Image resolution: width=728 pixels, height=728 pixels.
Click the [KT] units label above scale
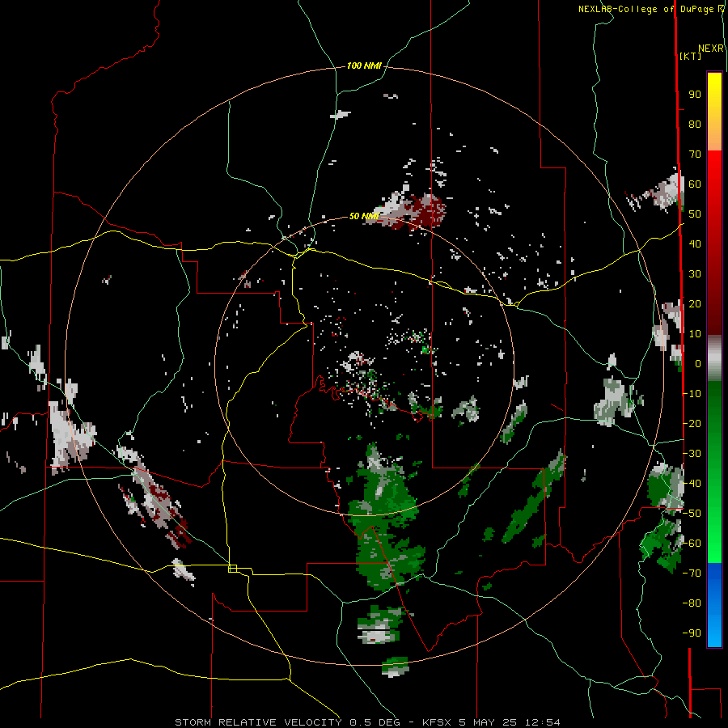pyautogui.click(x=691, y=56)
